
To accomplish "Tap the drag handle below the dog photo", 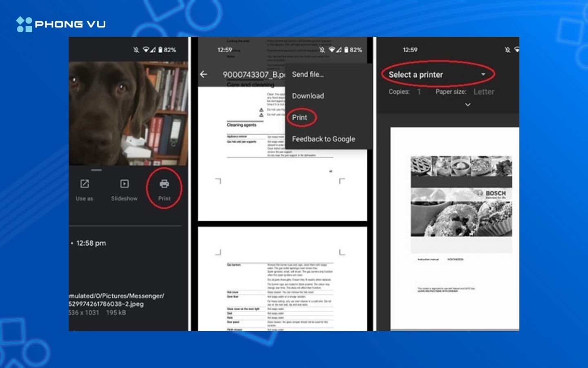I will [x=96, y=170].
